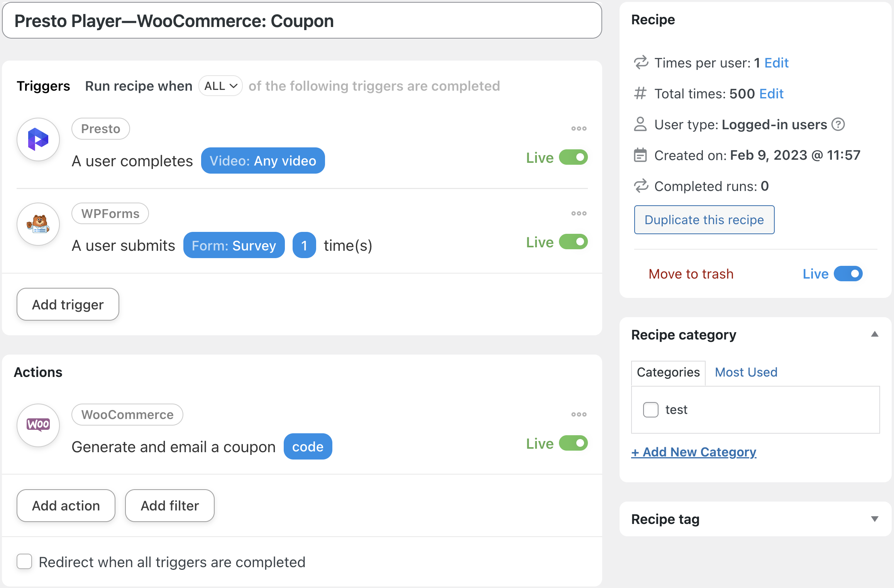
Task: Click the recipe title input field
Action: tap(302, 20)
